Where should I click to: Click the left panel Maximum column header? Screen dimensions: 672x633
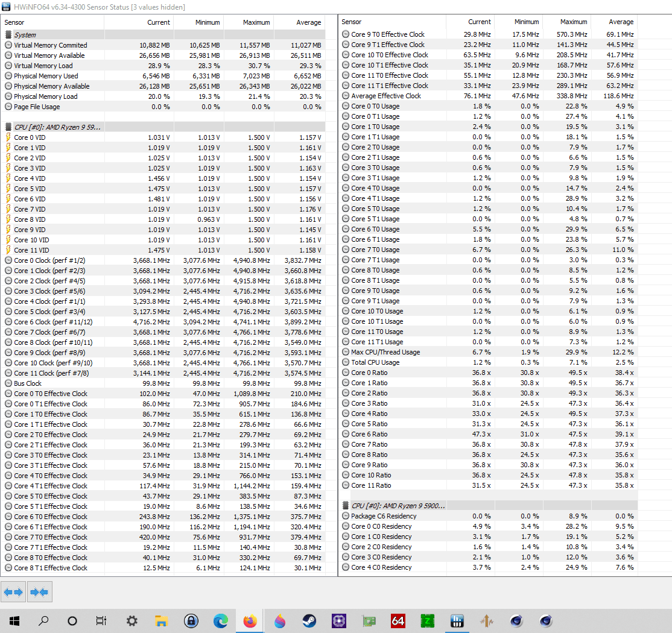249,22
